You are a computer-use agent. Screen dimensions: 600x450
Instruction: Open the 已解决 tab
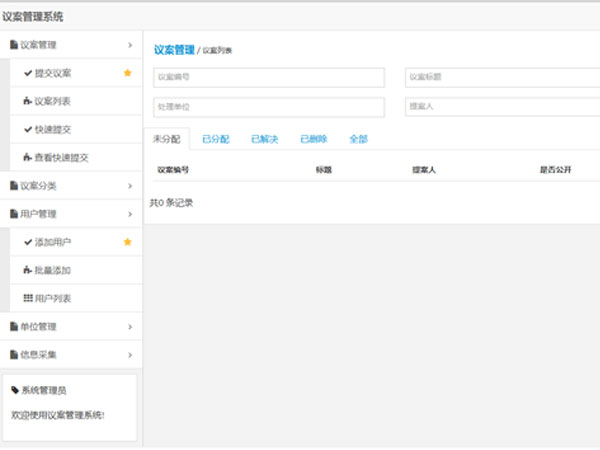point(264,140)
